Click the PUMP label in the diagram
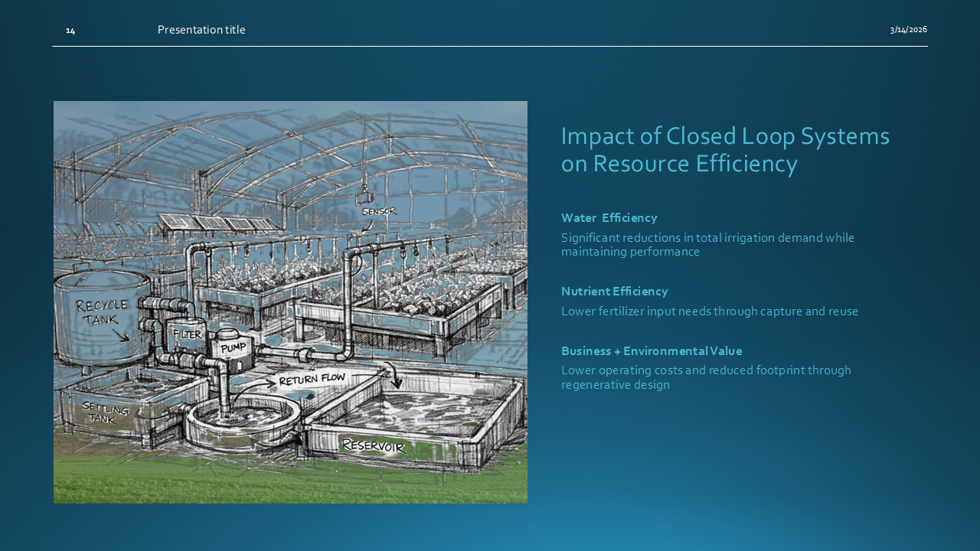The width and height of the screenshot is (980, 551). [233, 348]
